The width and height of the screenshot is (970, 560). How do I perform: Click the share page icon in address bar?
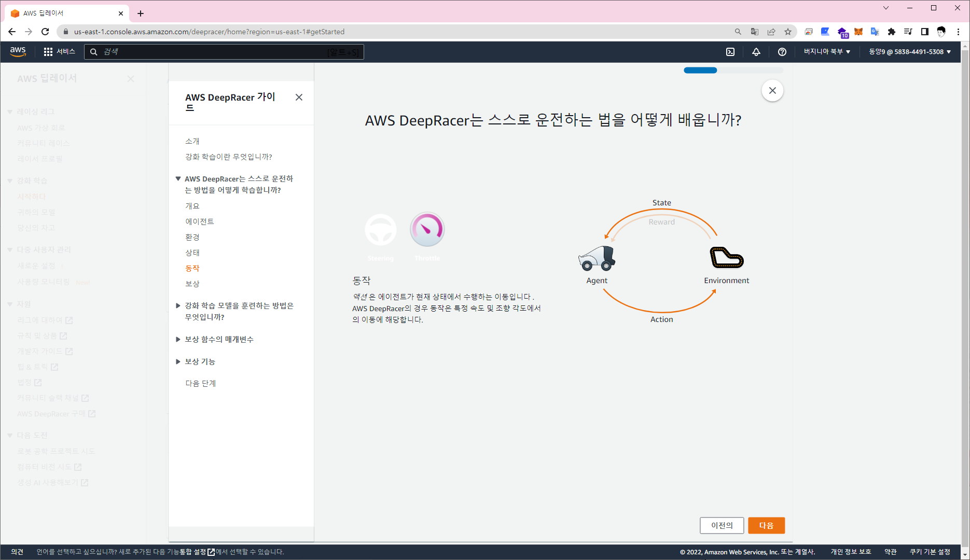click(771, 32)
